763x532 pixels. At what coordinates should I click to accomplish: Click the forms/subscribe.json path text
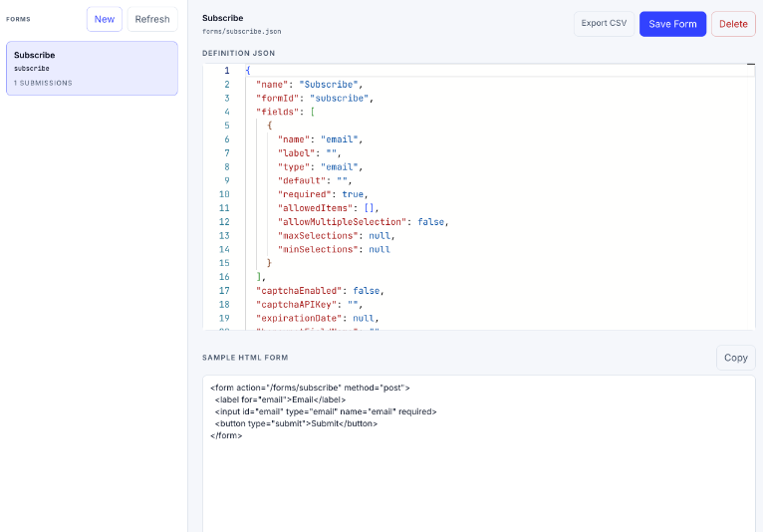[241, 32]
